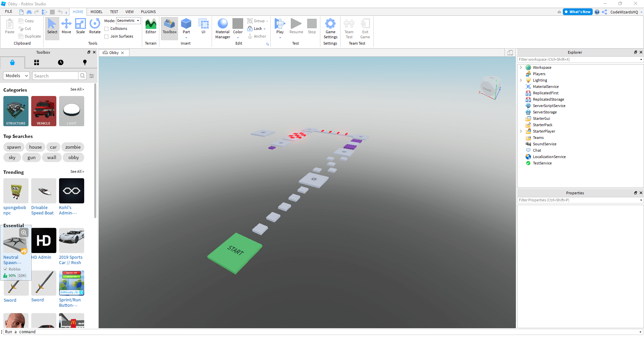Click the Toolbox search field
This screenshot has height=345, width=644.
55,76
